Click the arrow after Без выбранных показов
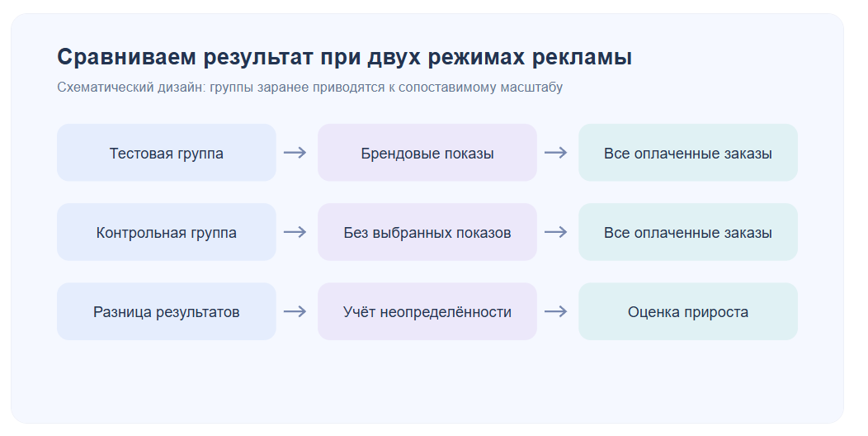 (556, 231)
